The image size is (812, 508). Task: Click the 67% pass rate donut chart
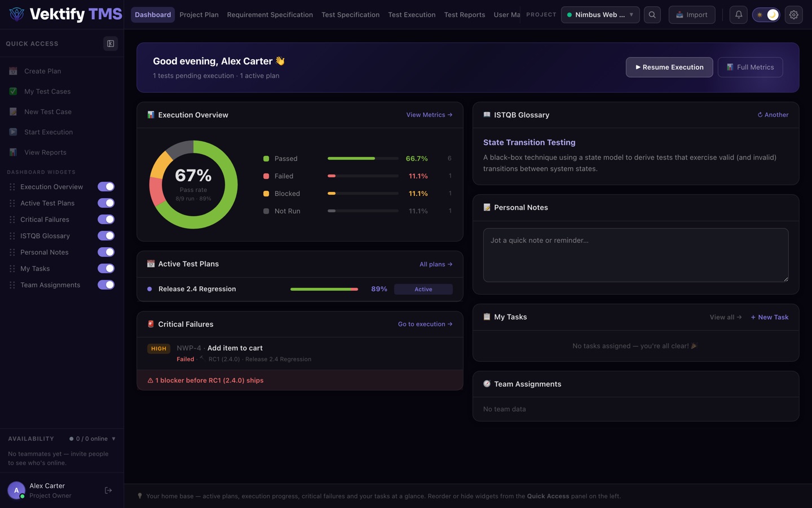pyautogui.click(x=193, y=185)
